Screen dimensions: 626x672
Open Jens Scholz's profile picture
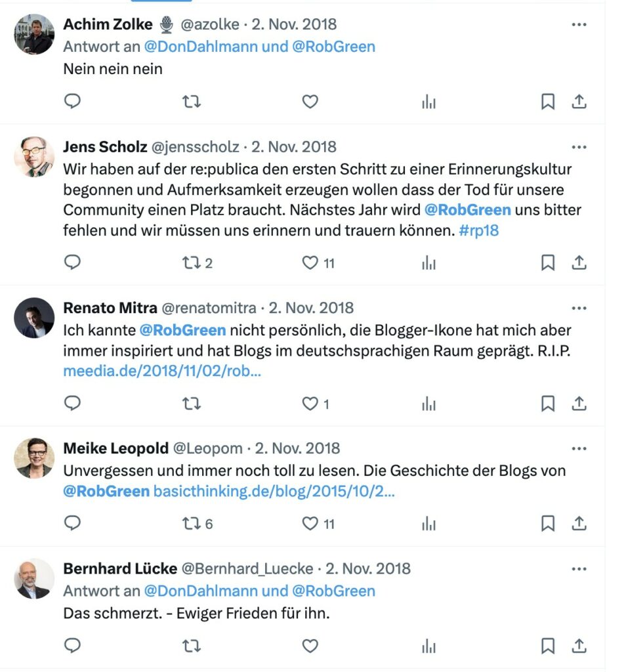pyautogui.click(x=34, y=157)
